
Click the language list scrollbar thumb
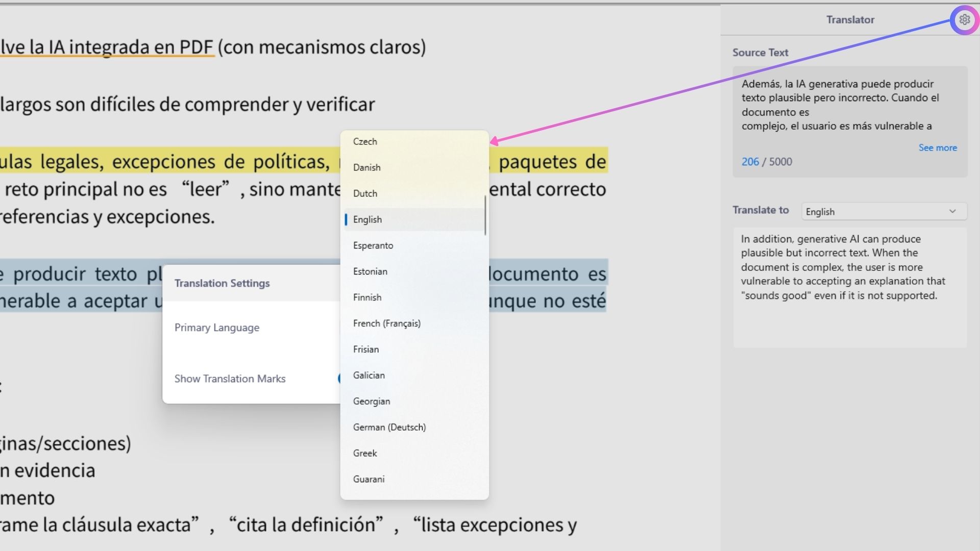[x=485, y=215]
